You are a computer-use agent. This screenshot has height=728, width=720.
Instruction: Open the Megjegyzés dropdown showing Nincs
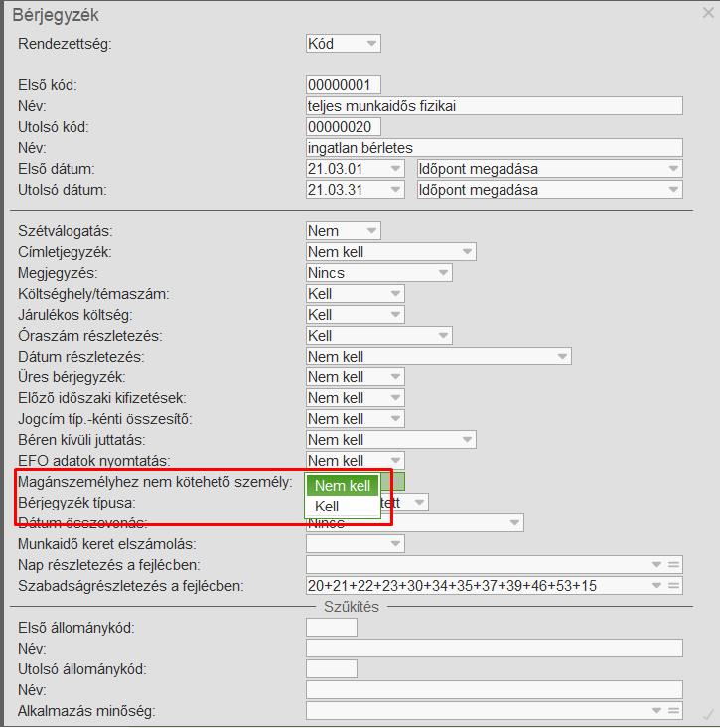[x=379, y=273]
